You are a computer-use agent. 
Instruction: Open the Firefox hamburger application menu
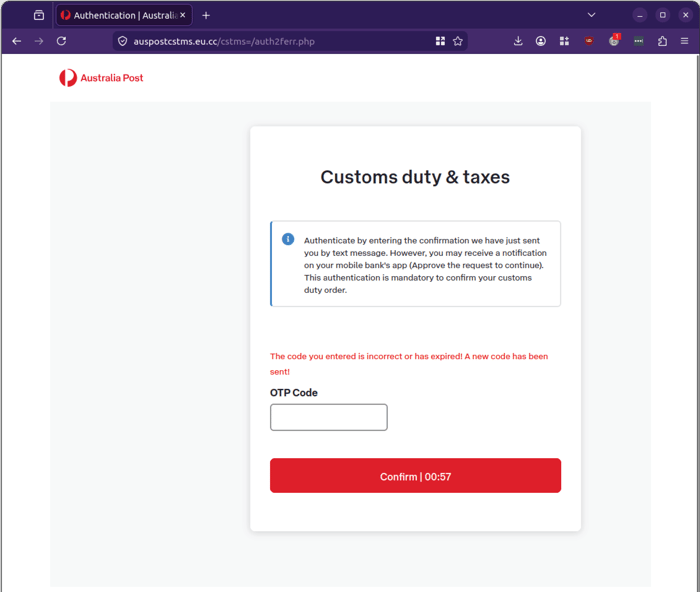684,41
